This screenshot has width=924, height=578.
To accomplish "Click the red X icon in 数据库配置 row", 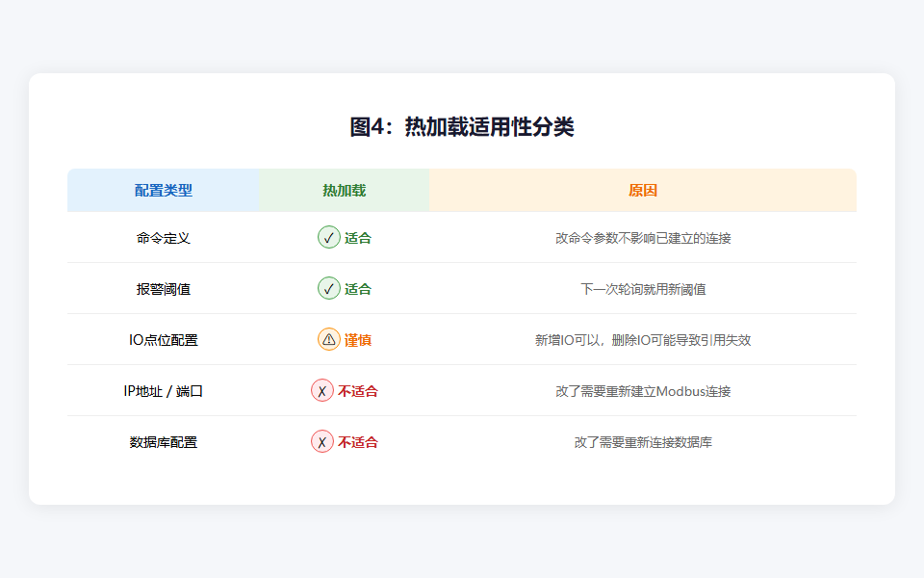I will click(x=322, y=442).
